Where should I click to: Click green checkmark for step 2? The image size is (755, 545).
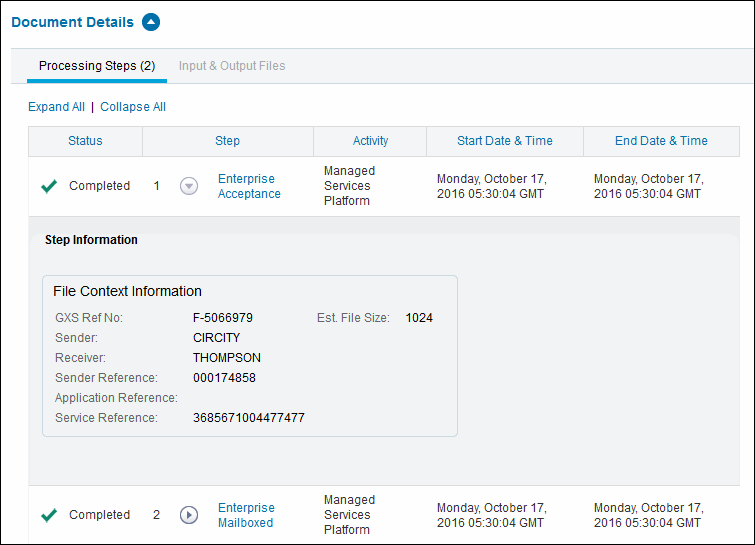click(48, 515)
